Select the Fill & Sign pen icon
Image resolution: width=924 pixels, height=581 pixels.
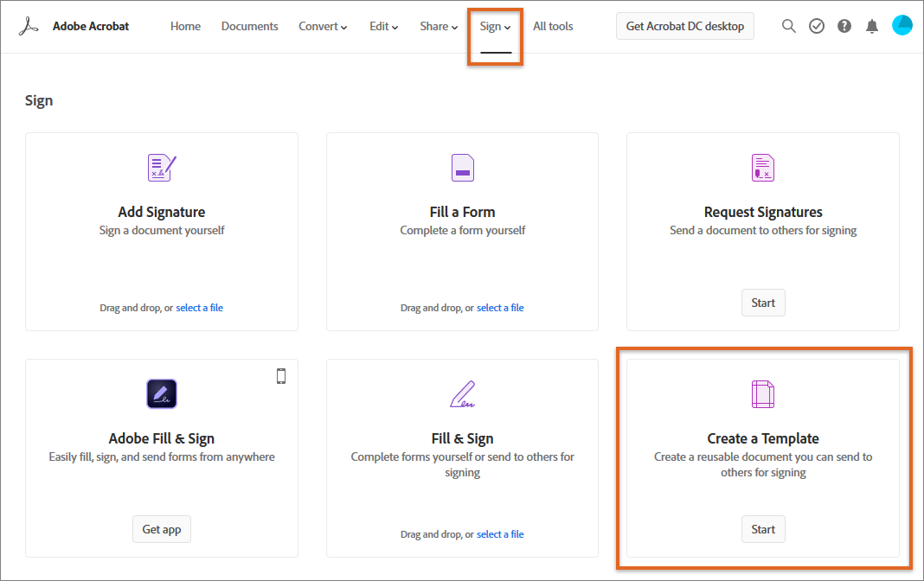pos(462,393)
